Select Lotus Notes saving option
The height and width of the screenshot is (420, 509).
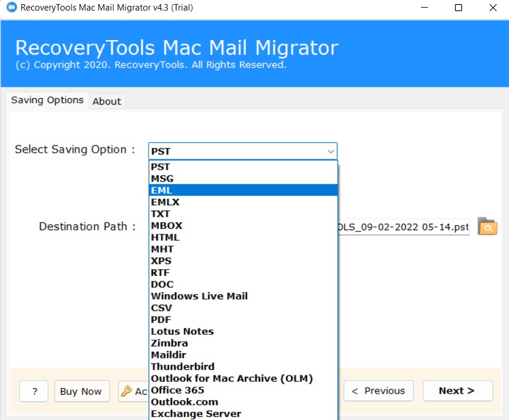point(243,331)
